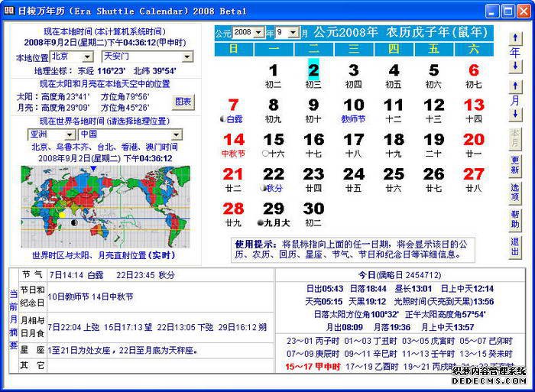Select date 18 十九
Screen dimensions: 535x392
coord(394,145)
